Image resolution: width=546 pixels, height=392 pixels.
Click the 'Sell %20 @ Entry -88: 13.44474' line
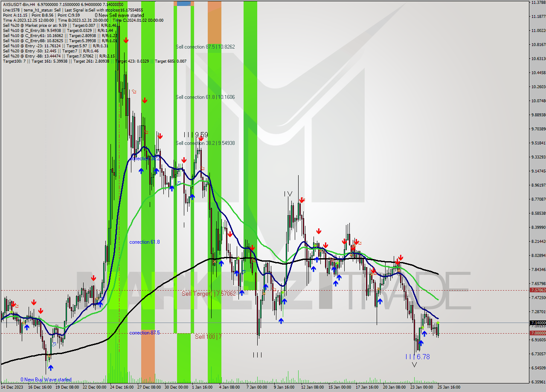click(x=58, y=56)
